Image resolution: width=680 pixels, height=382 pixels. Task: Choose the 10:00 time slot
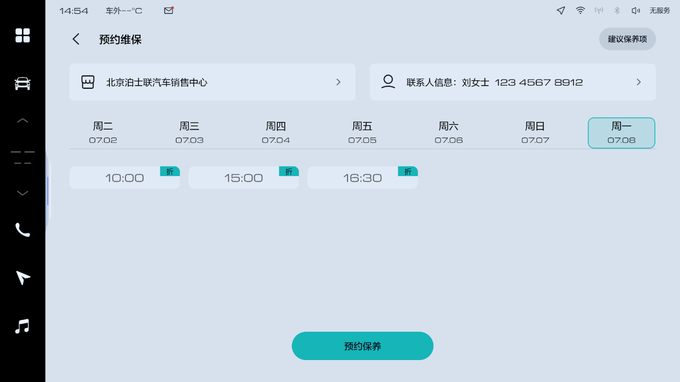(124, 177)
